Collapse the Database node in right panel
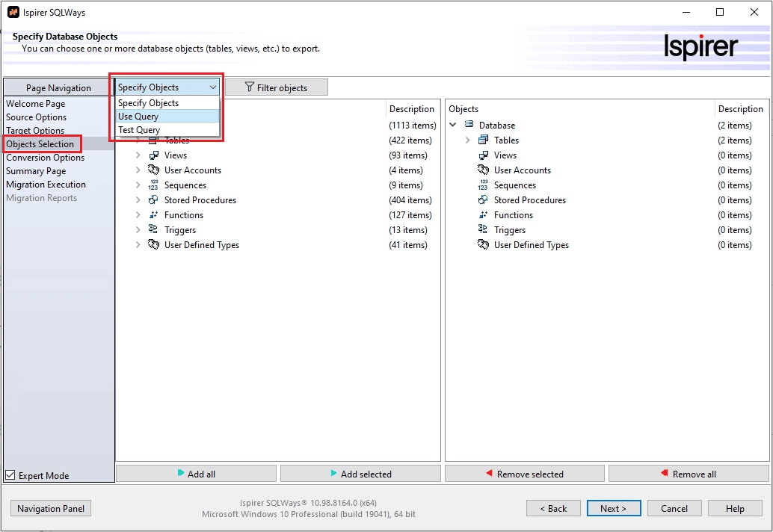This screenshot has height=532, width=773. coord(453,126)
